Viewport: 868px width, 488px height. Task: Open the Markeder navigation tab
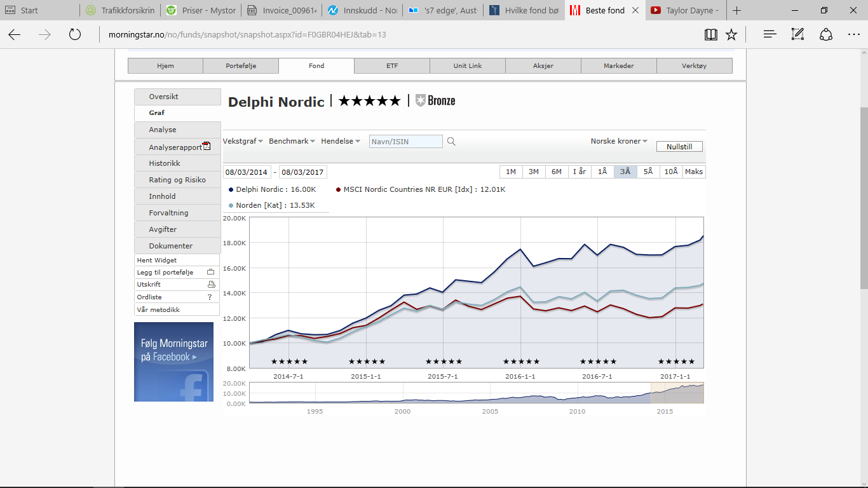pos(619,65)
